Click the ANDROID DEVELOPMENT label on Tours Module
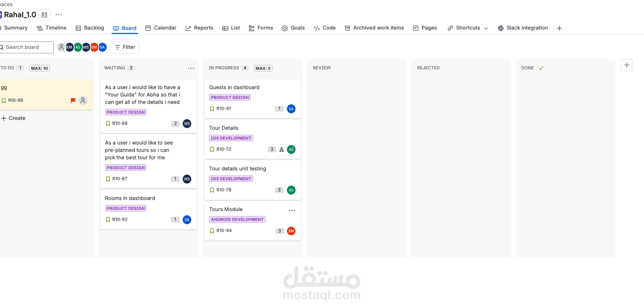The image size is (644, 308). coord(237,220)
